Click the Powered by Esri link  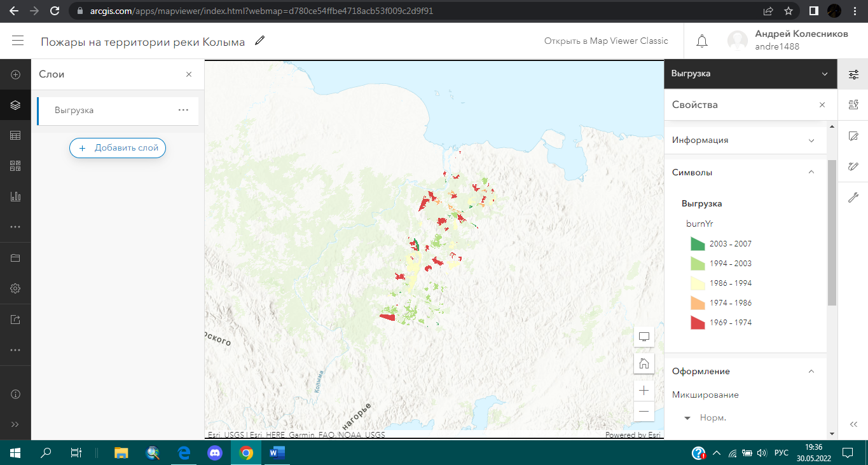[633, 435]
